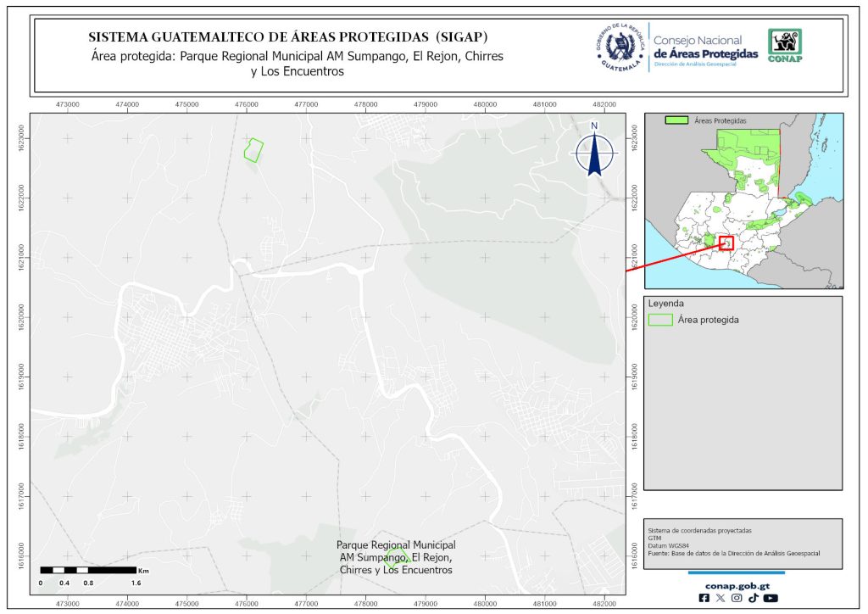The width and height of the screenshot is (868, 614).
Task: Click the green CONAP logo
Action: 784,46
